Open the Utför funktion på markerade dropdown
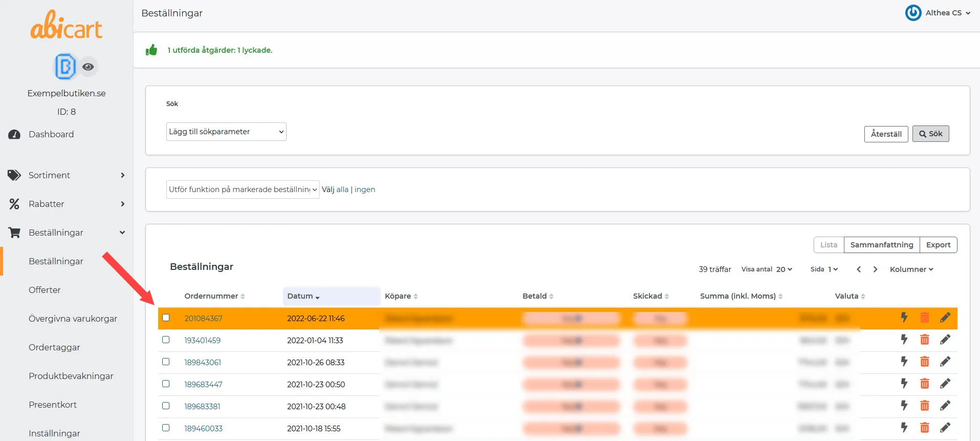This screenshot has height=441, width=980. coord(243,190)
